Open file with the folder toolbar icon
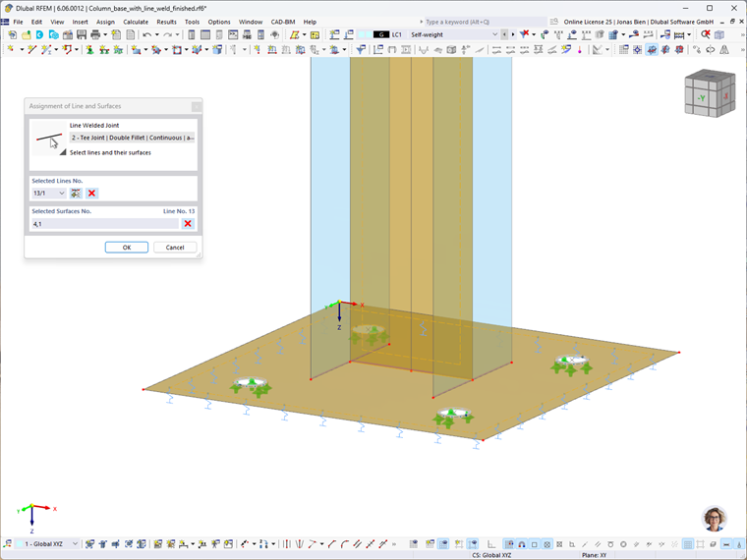 26,34
